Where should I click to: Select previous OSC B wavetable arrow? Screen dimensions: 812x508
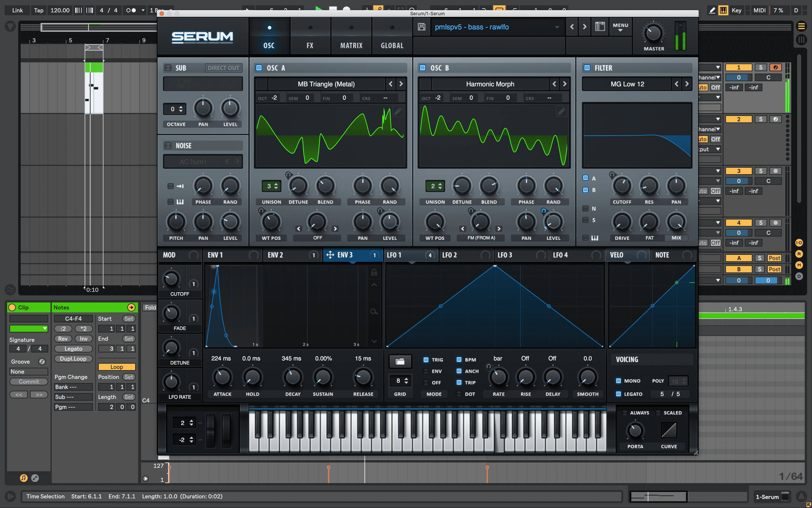(554, 84)
